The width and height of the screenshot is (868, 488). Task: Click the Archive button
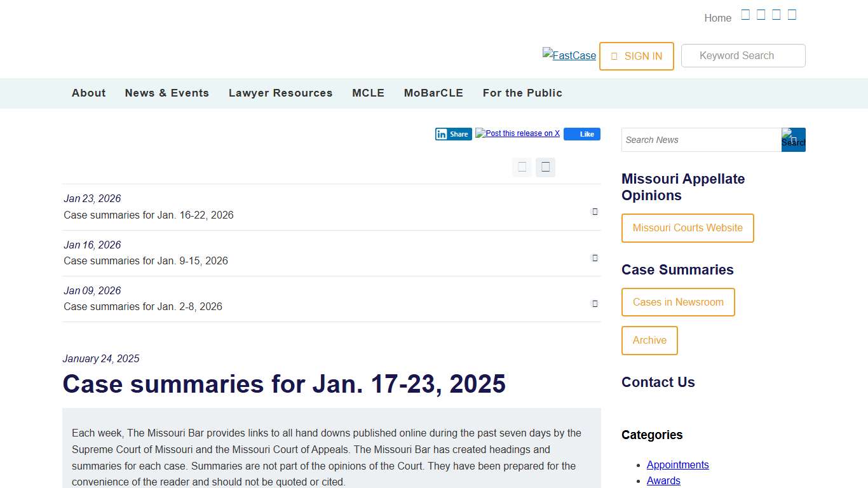[649, 341]
